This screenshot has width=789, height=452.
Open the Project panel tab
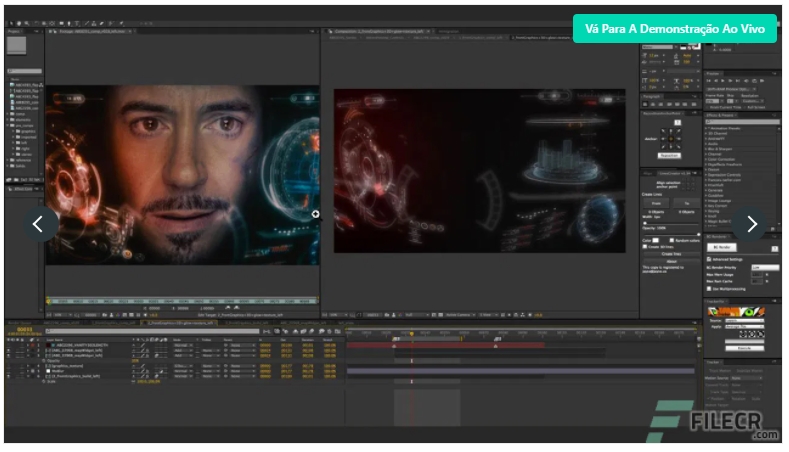tap(14, 31)
